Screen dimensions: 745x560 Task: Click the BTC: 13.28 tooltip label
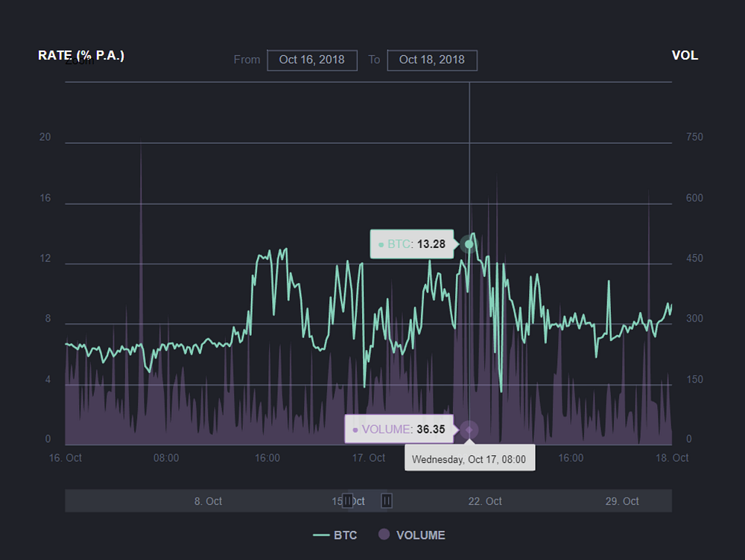coord(411,244)
